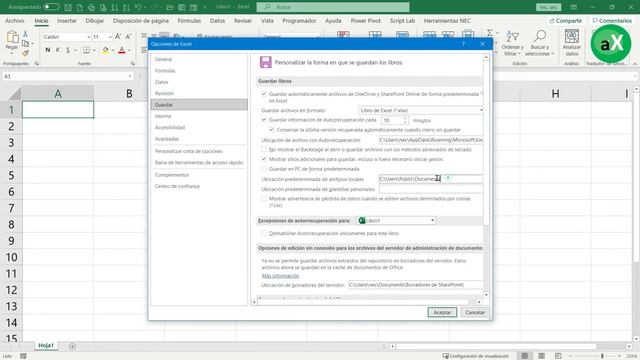640x360 pixels.
Task: Click the macro record icon beside Listo
Action: click(23, 356)
